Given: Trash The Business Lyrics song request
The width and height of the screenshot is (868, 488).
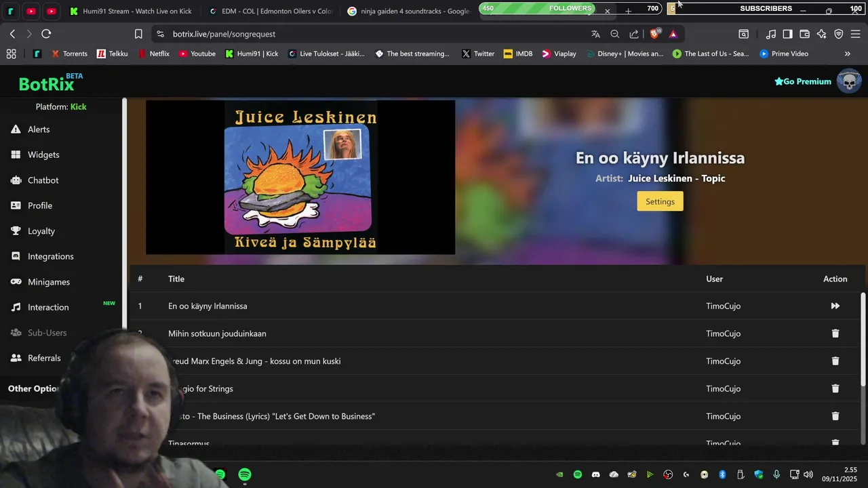Looking at the screenshot, I should (835, 416).
